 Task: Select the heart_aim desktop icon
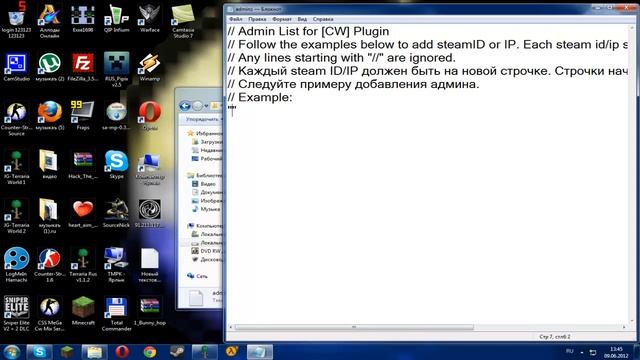click(83, 213)
